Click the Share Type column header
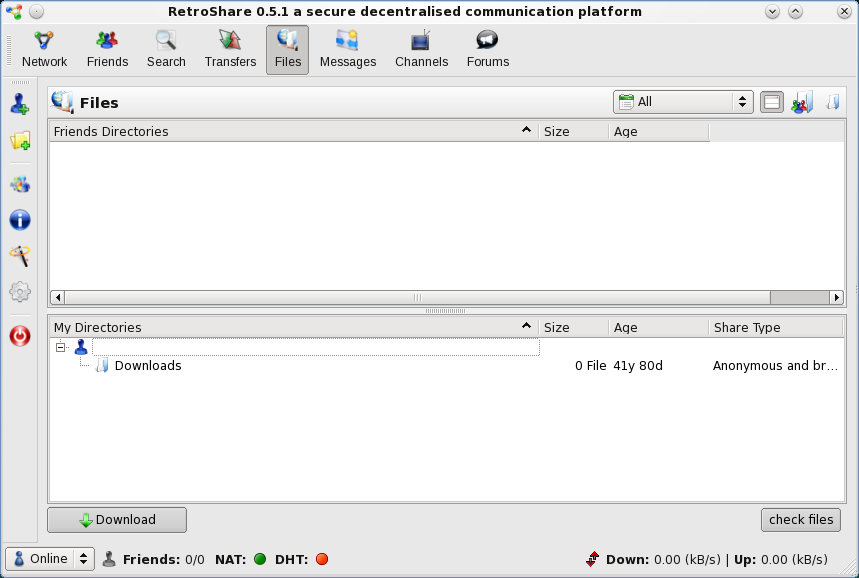The image size is (859, 578). pos(776,328)
